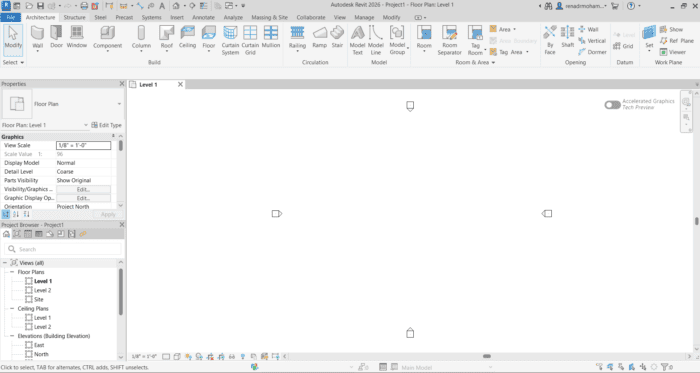
Task: Select the Component tool
Action: pos(107,38)
